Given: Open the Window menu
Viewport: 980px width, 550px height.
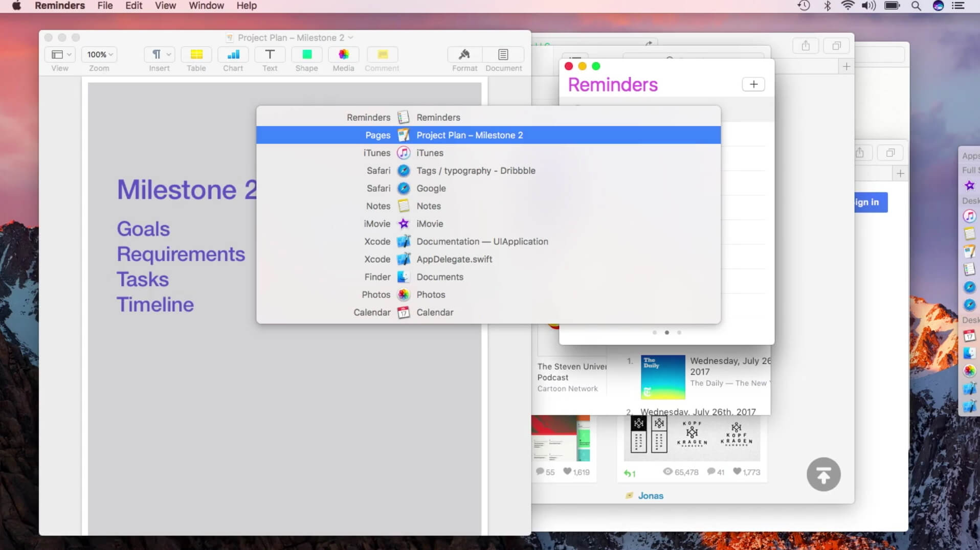Looking at the screenshot, I should pyautogui.click(x=206, y=6).
